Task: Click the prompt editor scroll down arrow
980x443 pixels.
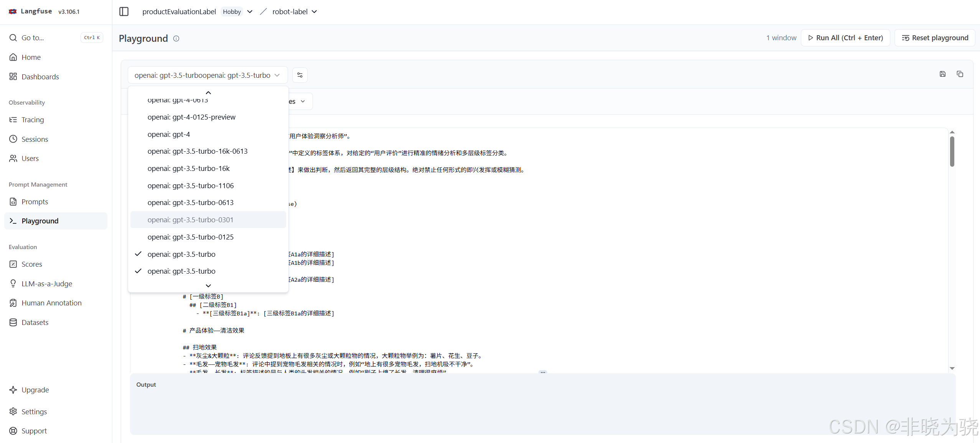Action: point(952,368)
